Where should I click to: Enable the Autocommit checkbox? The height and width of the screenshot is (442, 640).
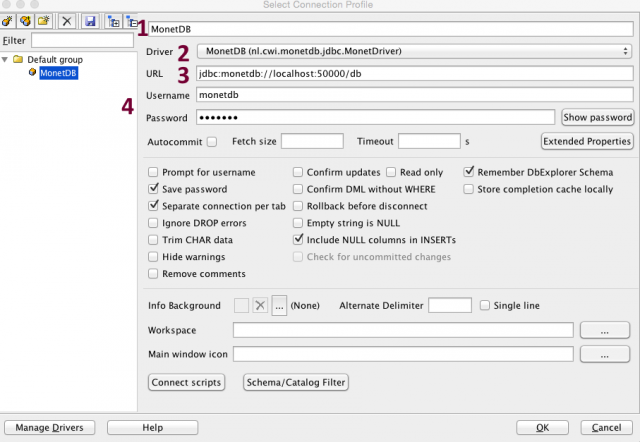coord(211,141)
